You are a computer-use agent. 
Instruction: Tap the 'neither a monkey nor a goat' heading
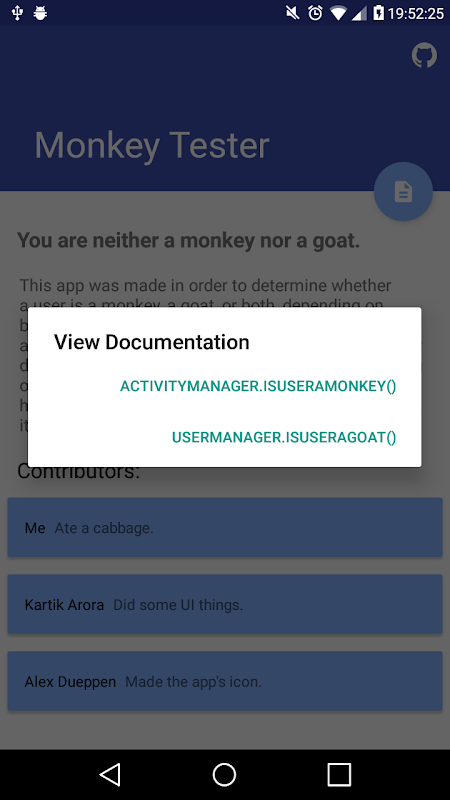[188, 240]
